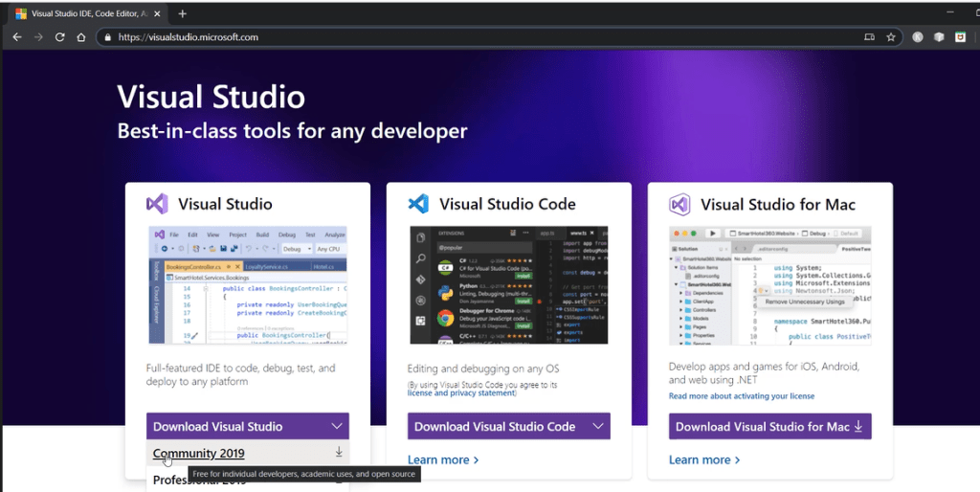Select the Visual Studio IDE browser tab

pyautogui.click(x=87, y=13)
